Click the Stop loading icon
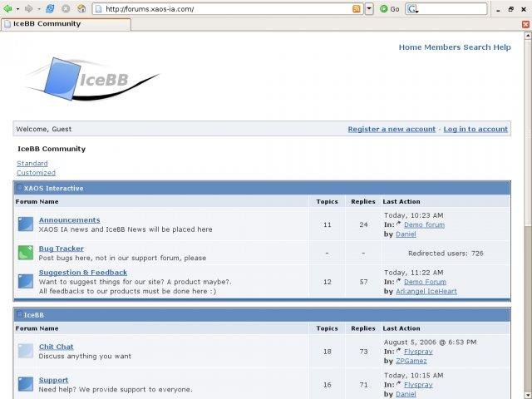 (66, 9)
